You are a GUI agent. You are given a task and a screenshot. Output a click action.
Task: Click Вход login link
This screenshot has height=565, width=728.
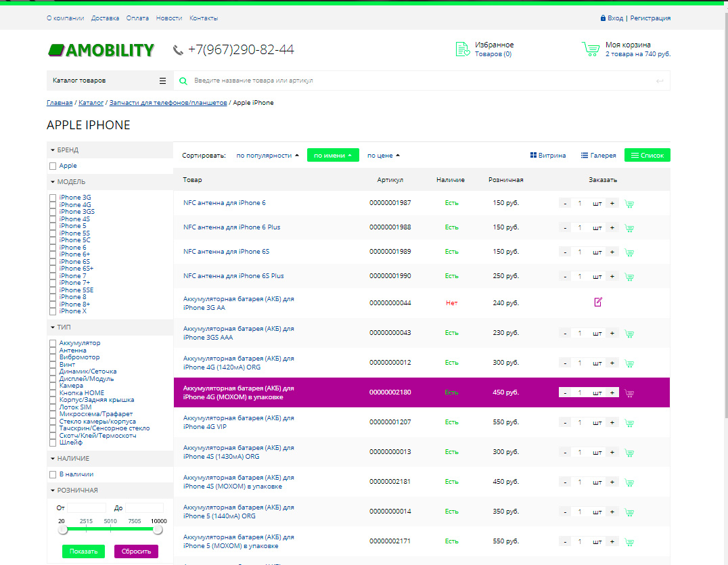pyautogui.click(x=615, y=18)
